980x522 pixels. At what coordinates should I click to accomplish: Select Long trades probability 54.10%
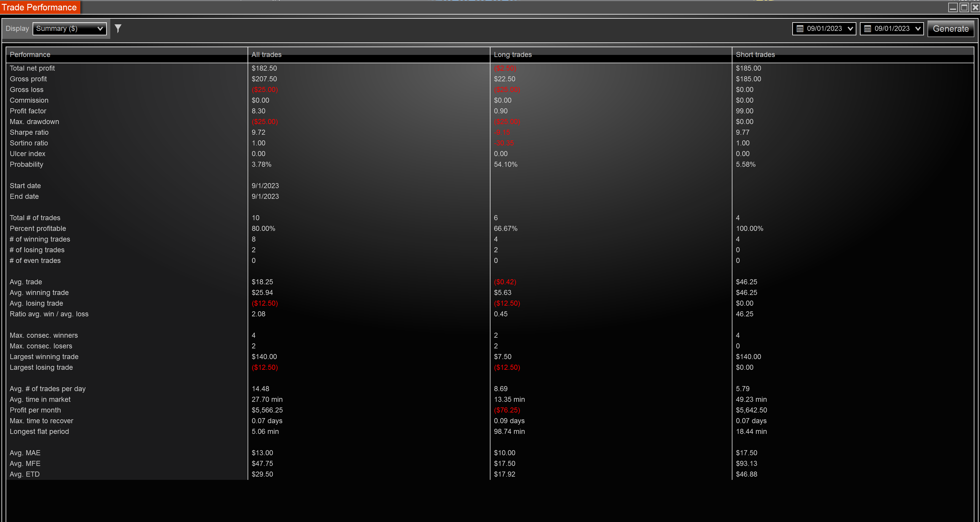[x=506, y=164]
